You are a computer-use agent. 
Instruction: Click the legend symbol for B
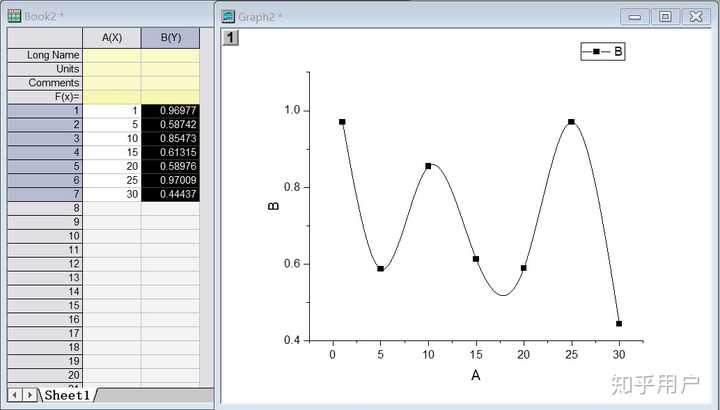(596, 51)
